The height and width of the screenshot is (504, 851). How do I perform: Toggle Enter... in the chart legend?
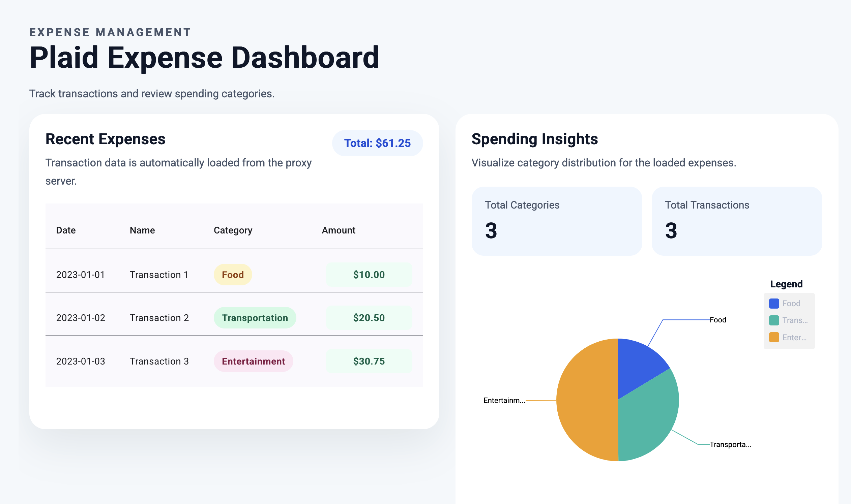(x=788, y=337)
